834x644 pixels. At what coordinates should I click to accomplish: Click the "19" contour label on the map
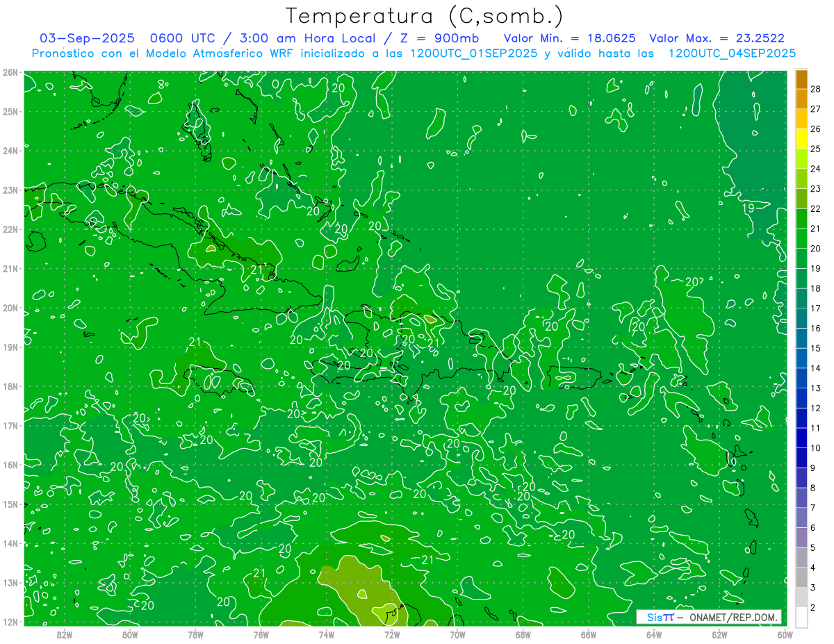click(x=749, y=208)
